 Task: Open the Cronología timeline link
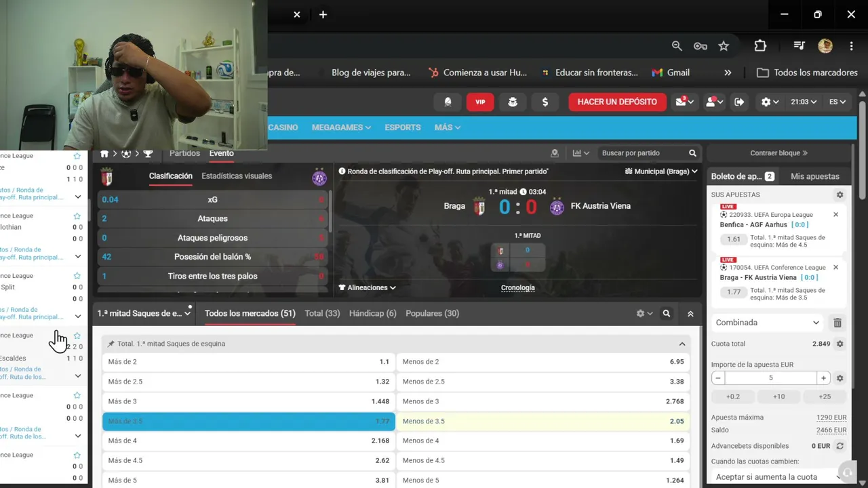click(517, 287)
